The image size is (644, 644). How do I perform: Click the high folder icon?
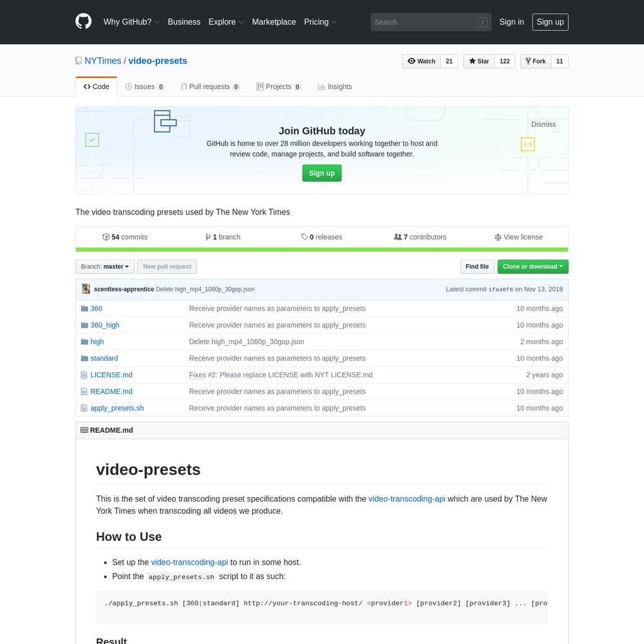pyautogui.click(x=84, y=342)
